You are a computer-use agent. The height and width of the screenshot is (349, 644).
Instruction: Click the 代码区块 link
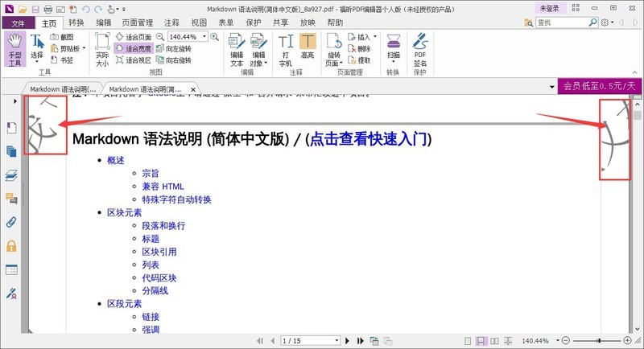(159, 278)
